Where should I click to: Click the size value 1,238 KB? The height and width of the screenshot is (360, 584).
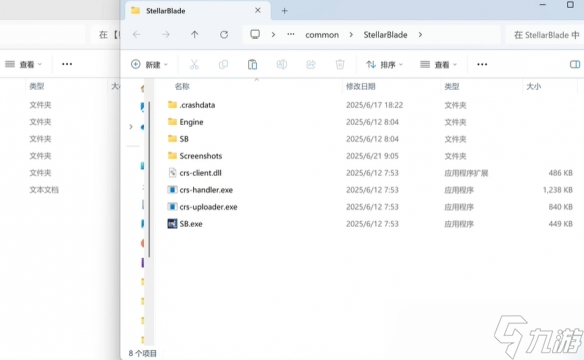[557, 190]
